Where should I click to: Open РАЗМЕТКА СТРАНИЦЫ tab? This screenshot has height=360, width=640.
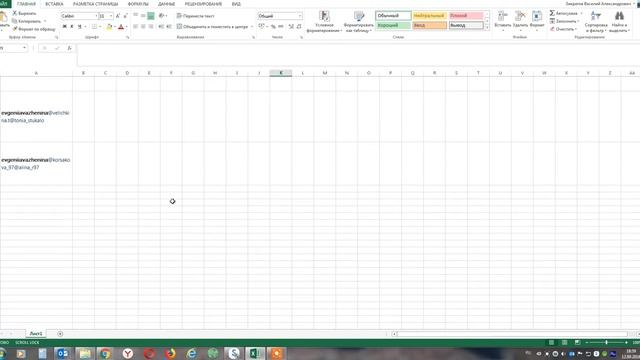point(96,4)
